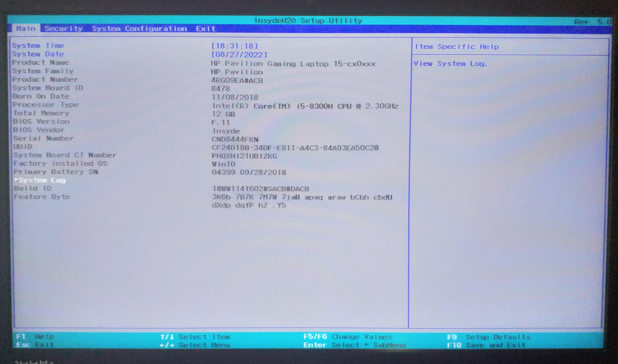Click F10 Save and Exit hint

(x=486, y=345)
